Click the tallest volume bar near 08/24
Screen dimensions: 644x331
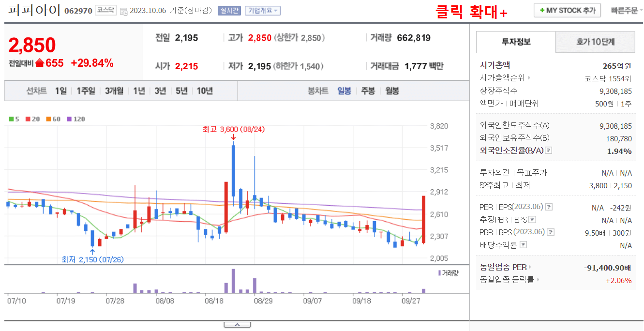tap(233, 281)
